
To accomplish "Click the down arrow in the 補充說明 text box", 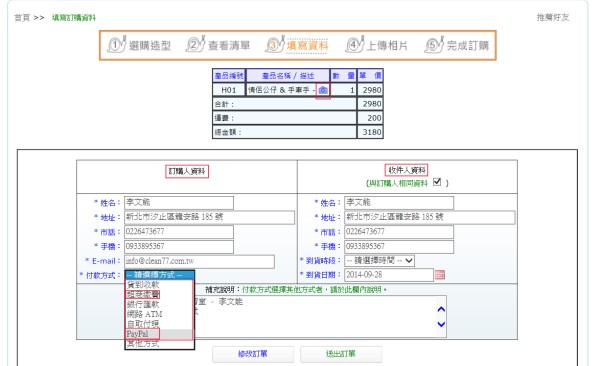I will click(441, 324).
